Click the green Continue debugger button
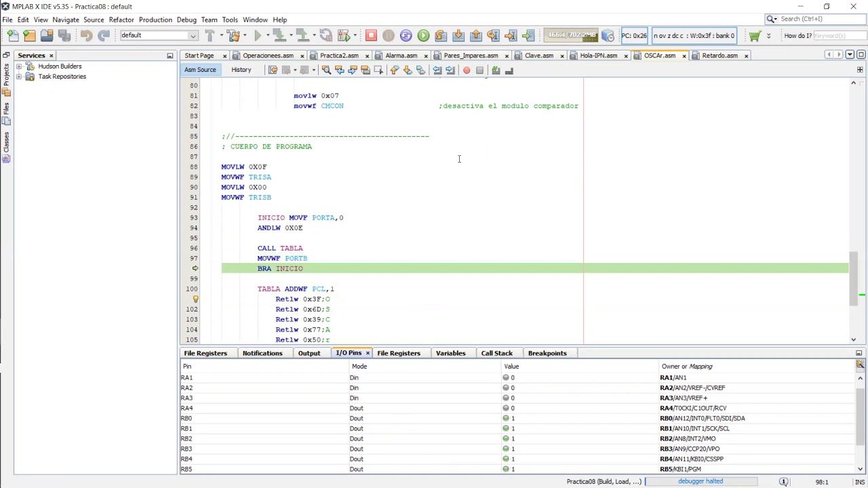The image size is (868, 488). 423,35
